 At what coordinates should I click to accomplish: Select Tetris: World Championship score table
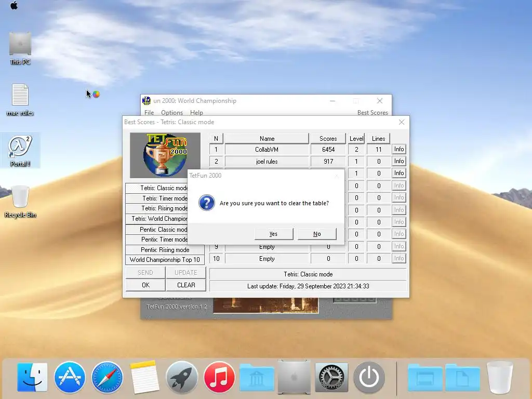pyautogui.click(x=157, y=219)
